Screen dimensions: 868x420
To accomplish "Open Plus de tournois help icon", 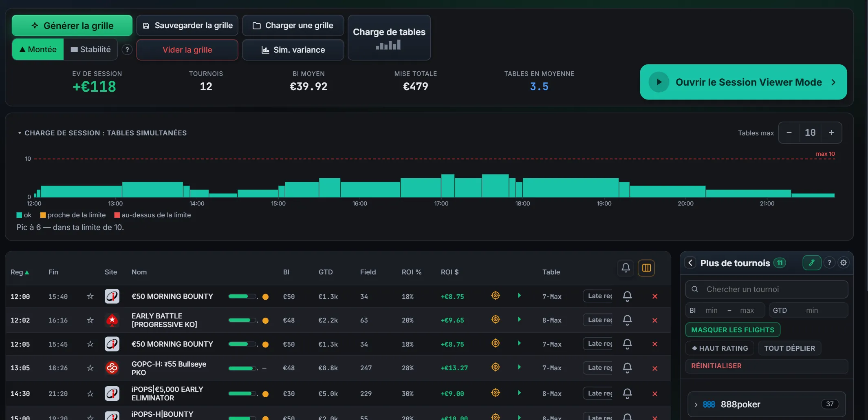I will [x=829, y=263].
